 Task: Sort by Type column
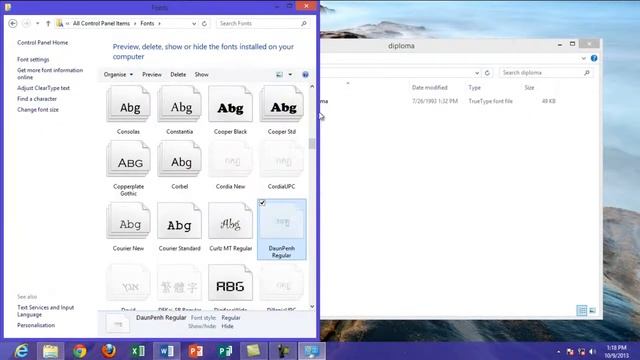click(475, 87)
